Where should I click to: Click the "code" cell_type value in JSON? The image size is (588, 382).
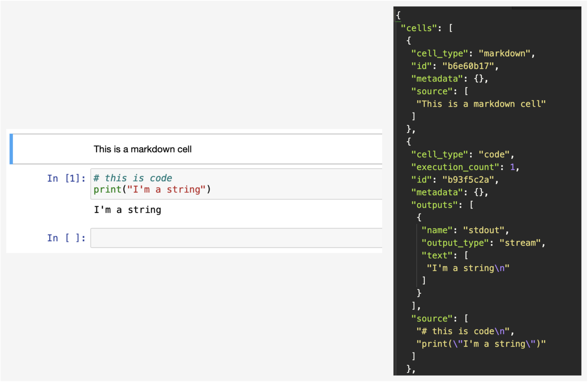(x=494, y=155)
